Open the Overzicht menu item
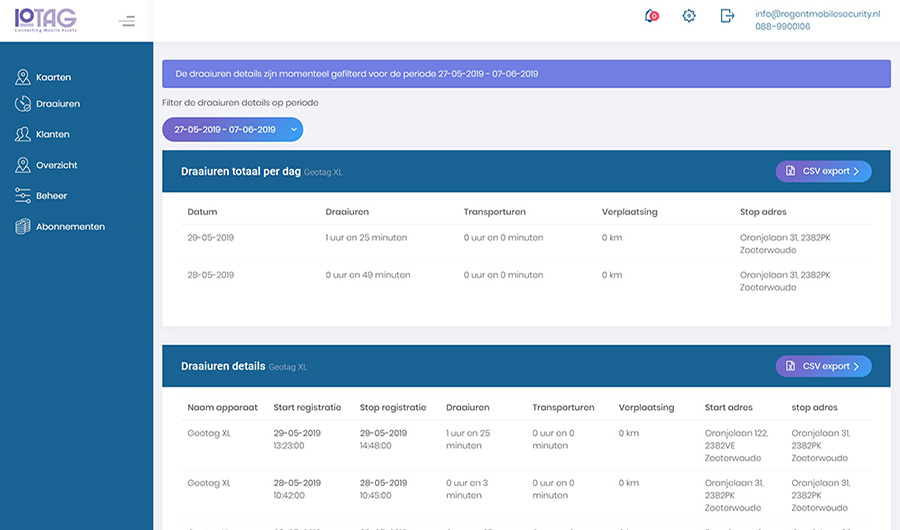 coord(56,165)
